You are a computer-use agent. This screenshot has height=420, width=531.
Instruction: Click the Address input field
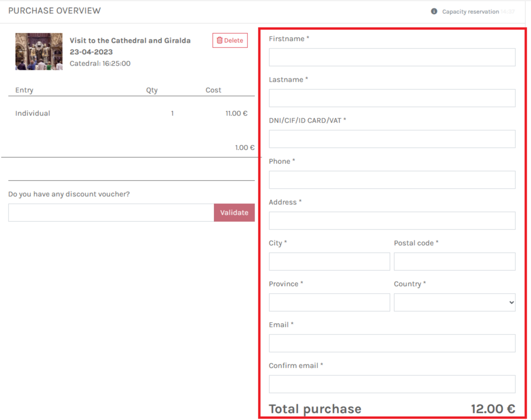click(x=392, y=220)
